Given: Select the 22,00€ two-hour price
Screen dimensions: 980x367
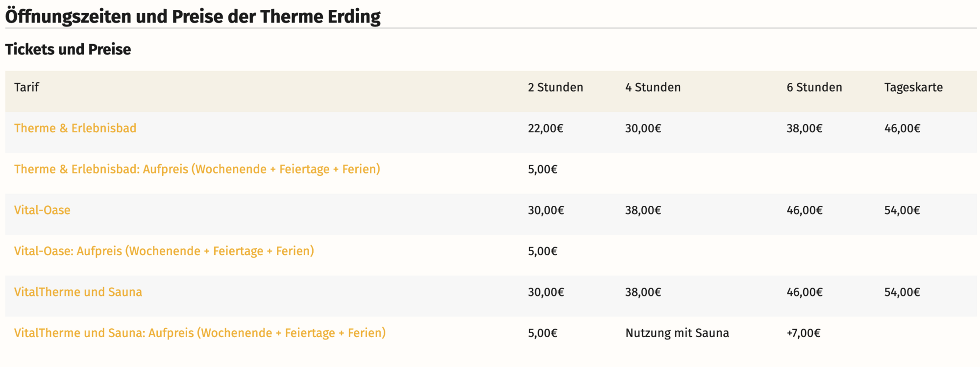Looking at the screenshot, I should (x=545, y=128).
